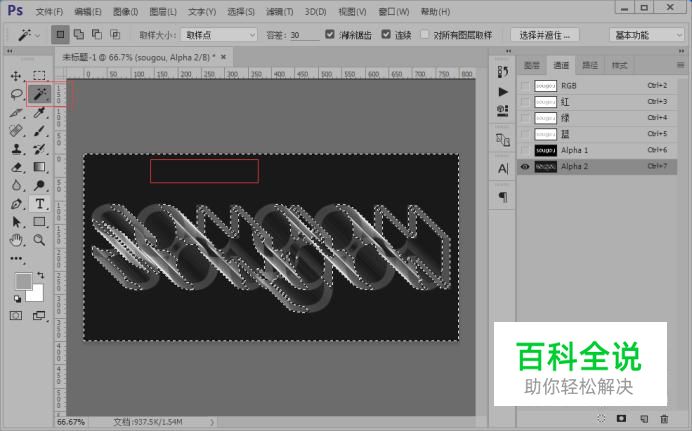The image size is (692, 431).
Task: Switch to the Paths tab
Action: pyautogui.click(x=590, y=65)
